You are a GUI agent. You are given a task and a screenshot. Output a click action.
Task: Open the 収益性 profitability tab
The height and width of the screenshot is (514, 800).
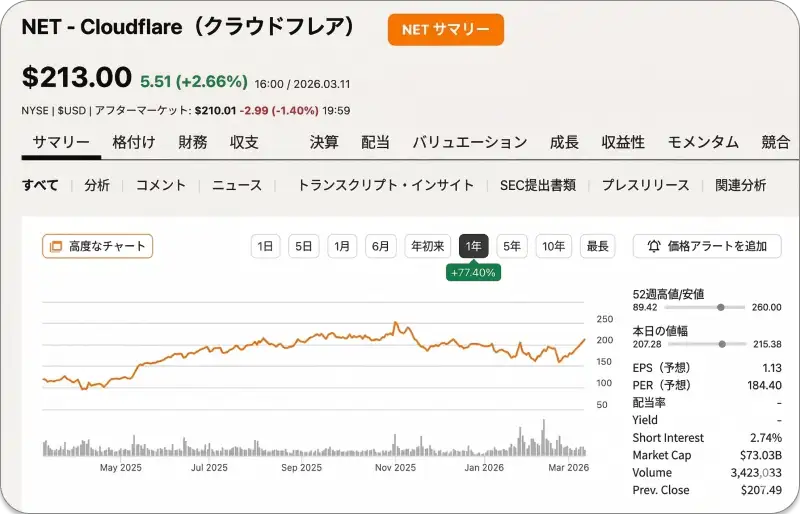(623, 142)
